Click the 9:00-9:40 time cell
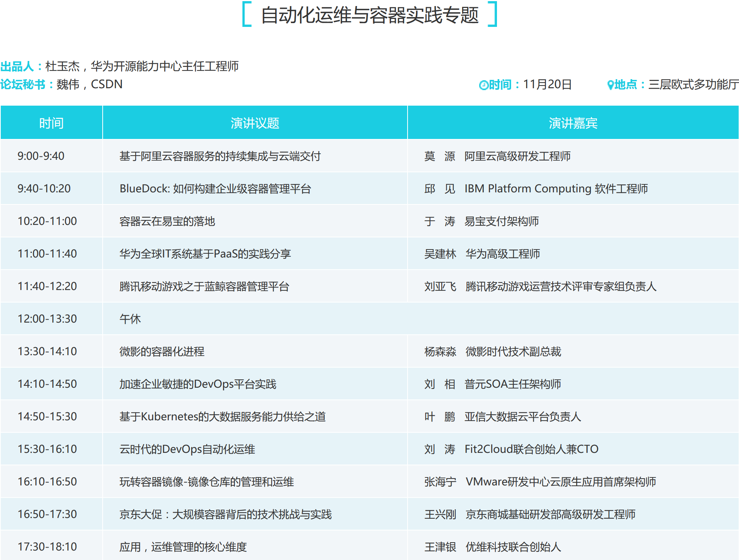This screenshot has height=560, width=739. (41, 156)
